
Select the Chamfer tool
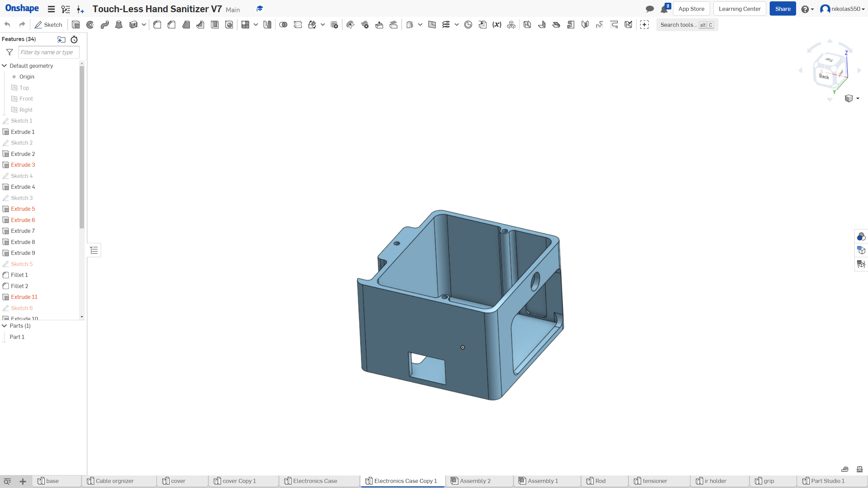[172, 25]
